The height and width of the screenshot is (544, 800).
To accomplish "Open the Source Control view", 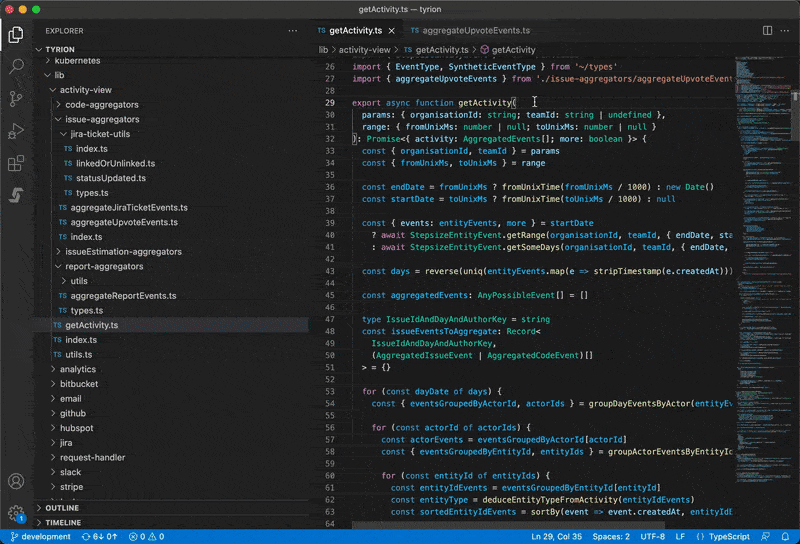I will coord(16,99).
